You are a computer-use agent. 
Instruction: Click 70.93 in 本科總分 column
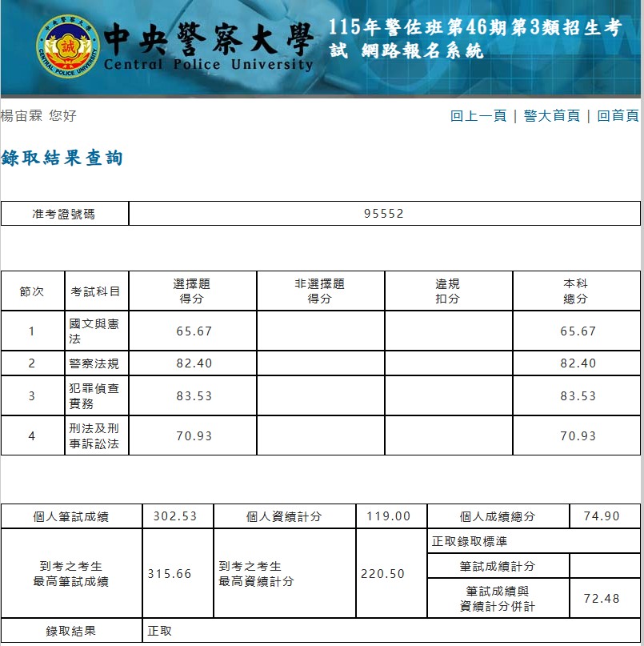[578, 436]
